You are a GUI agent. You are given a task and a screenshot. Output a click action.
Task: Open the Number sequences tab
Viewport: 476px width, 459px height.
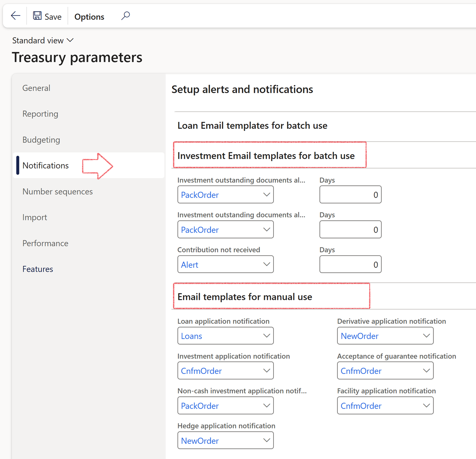click(58, 192)
